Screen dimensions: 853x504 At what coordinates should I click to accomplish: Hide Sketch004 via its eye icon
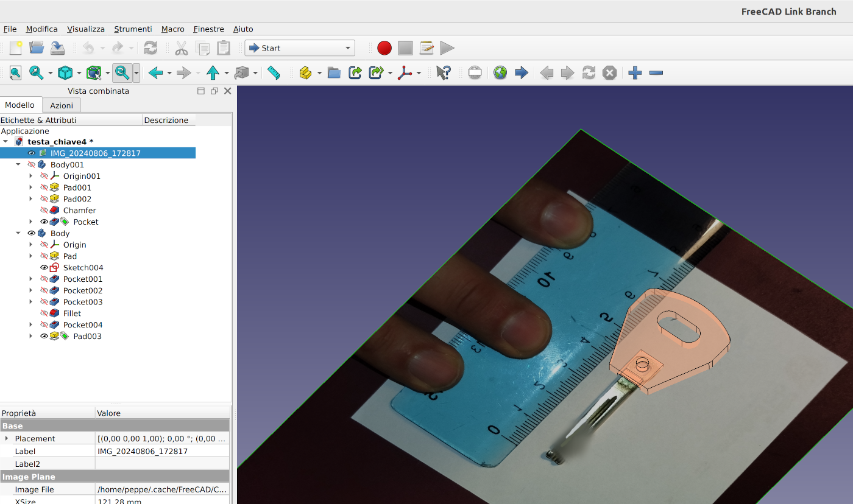44,268
